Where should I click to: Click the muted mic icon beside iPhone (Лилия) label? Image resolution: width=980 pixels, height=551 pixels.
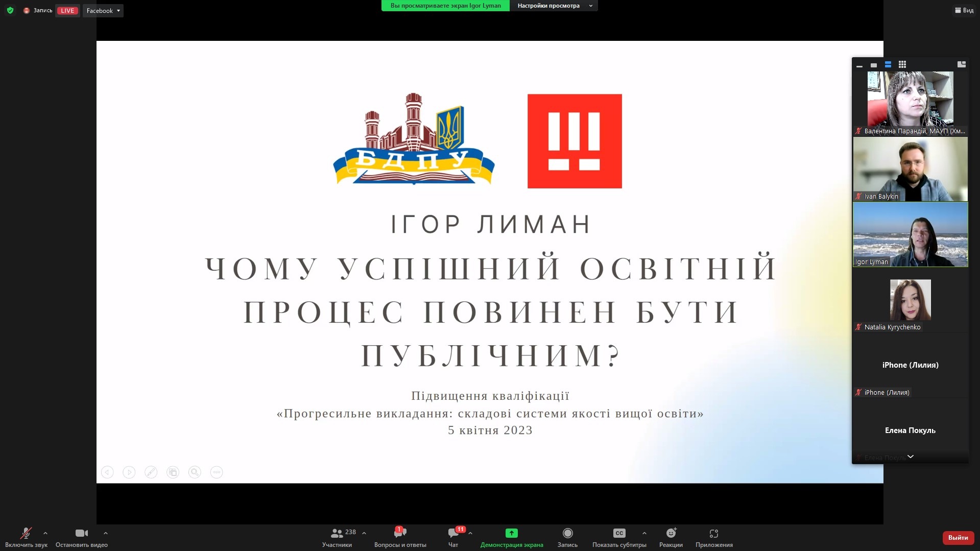858,393
